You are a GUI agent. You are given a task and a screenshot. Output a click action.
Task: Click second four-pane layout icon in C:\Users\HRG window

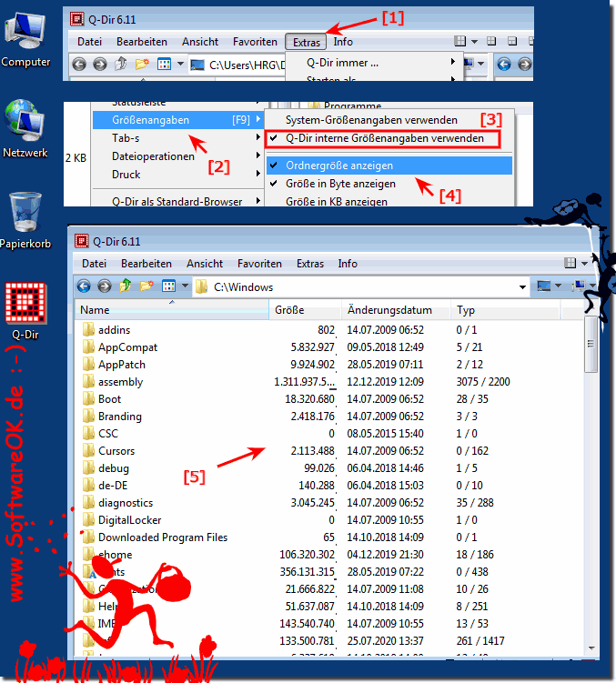click(x=491, y=42)
